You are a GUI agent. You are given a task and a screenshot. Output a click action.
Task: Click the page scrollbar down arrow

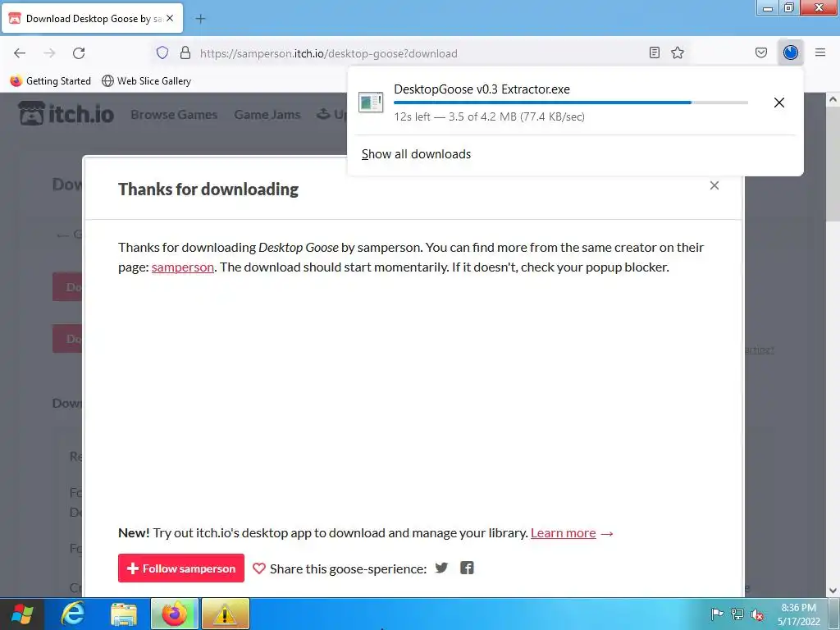coord(833,591)
